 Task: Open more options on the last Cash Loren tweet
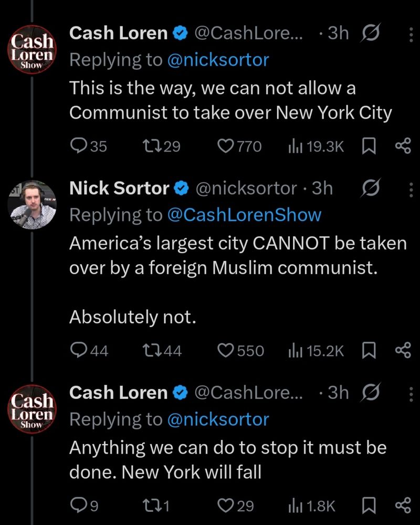[411, 394]
